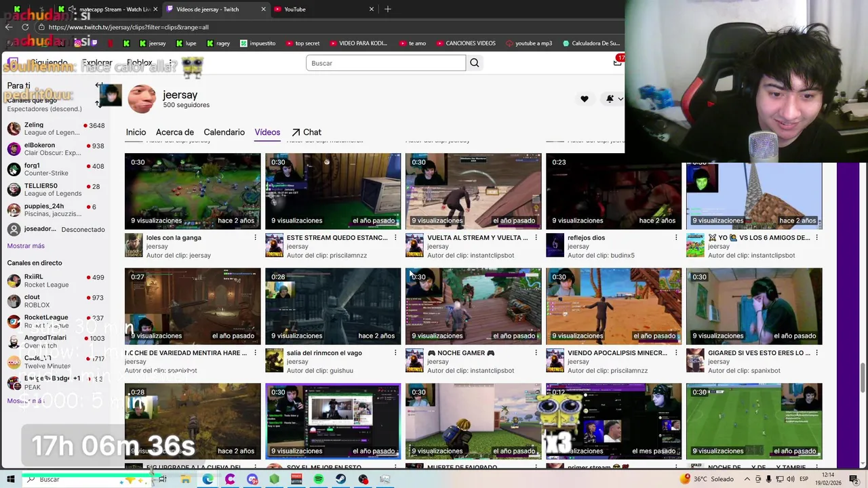This screenshot has width=868, height=488.
Task: Play the 'salia del rinmcon el vago' thumbnail
Action: pos(333,306)
